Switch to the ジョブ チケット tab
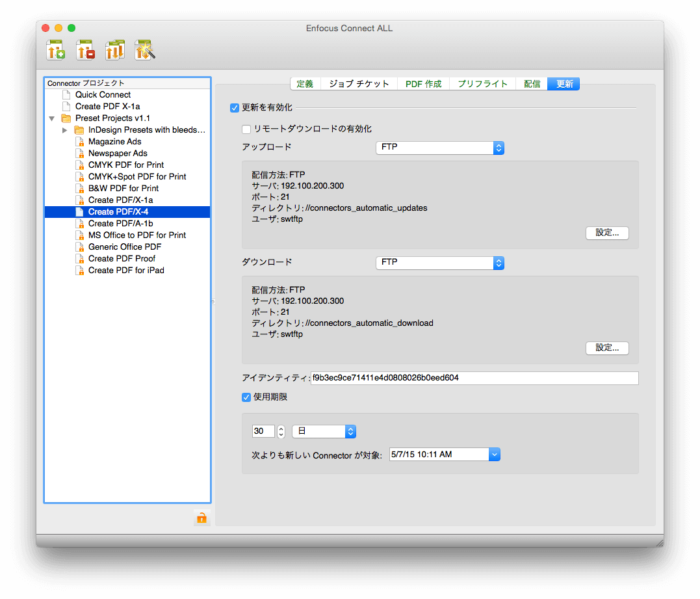 tap(359, 84)
